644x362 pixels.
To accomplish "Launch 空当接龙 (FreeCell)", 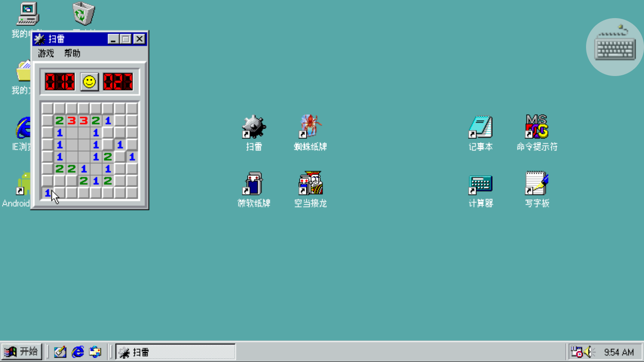I will [x=310, y=185].
